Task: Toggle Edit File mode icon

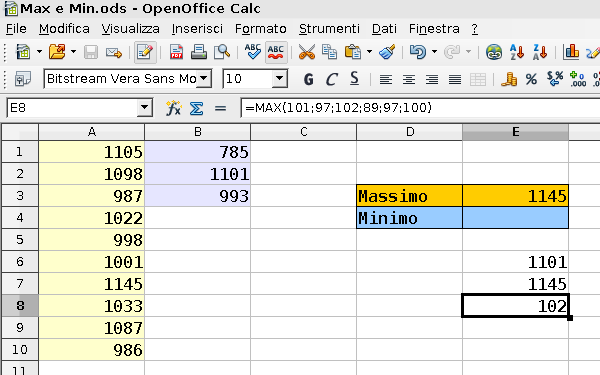Action: pos(145,52)
